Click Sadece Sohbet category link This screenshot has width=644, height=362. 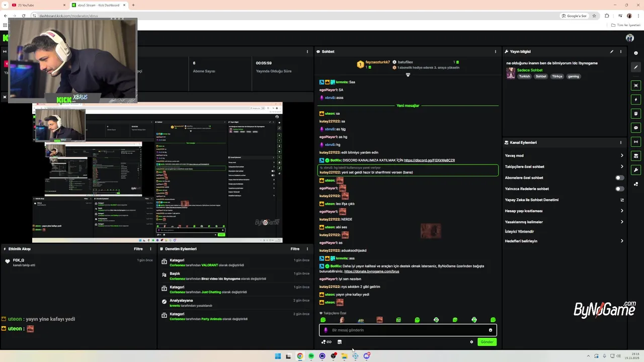(x=530, y=70)
